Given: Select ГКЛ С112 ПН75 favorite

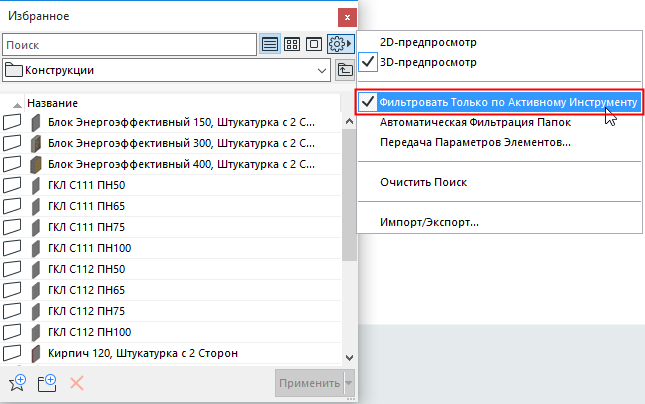Looking at the screenshot, I should coord(86,311).
